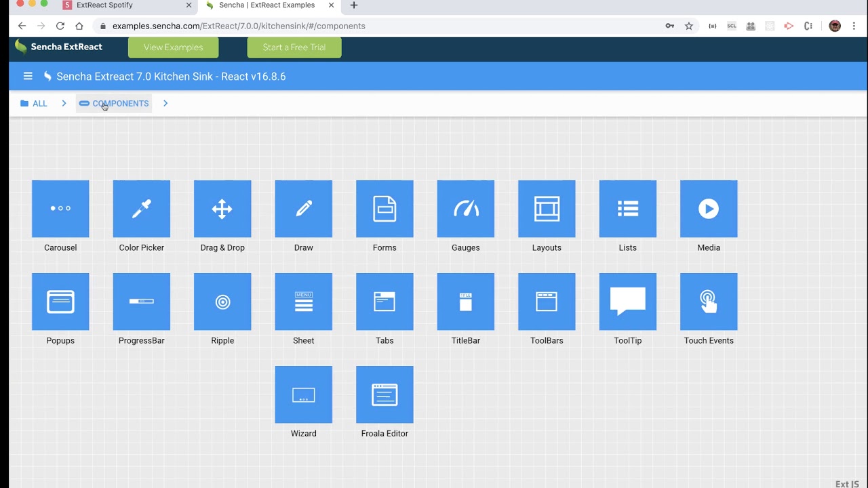Screen dimensions: 868x488
Task: Open the Media play tile
Action: tap(709, 209)
